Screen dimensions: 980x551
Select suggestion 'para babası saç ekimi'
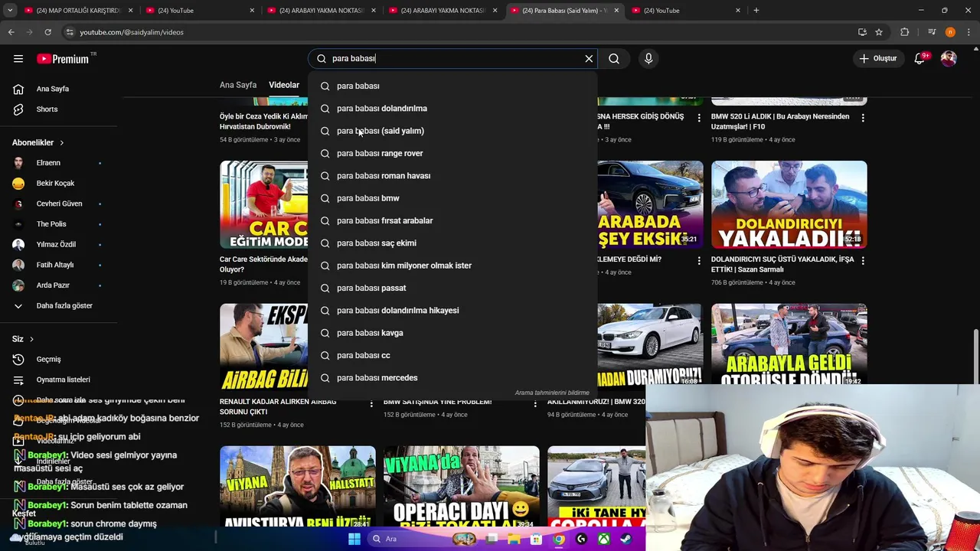coord(452,243)
